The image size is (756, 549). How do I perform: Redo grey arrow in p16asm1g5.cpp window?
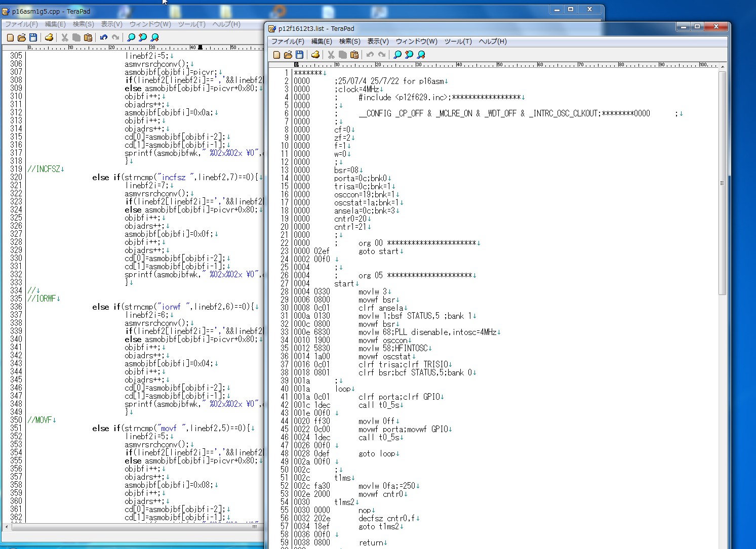click(x=115, y=37)
